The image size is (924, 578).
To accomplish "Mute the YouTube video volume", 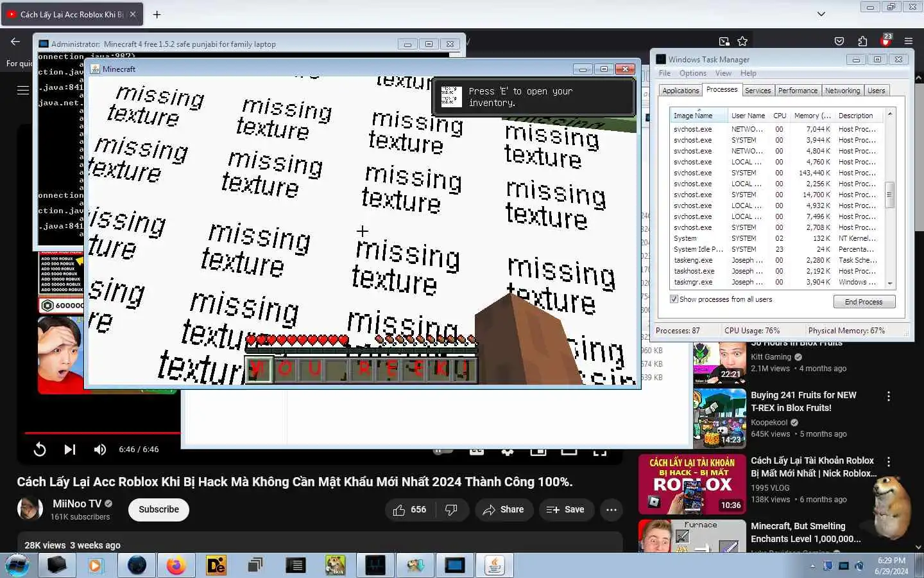I will tap(100, 450).
